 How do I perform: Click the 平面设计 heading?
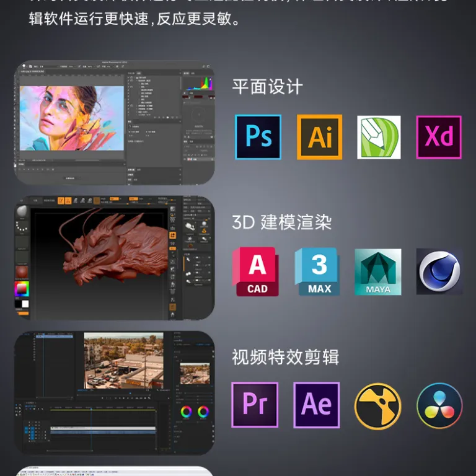(x=268, y=87)
